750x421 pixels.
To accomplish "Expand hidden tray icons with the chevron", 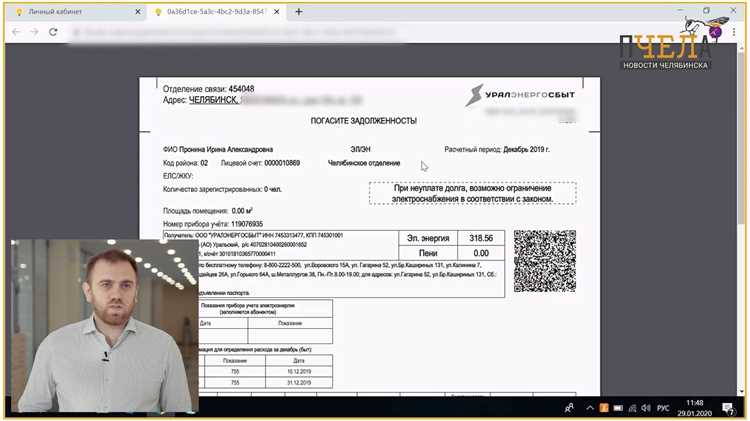I will 590,408.
